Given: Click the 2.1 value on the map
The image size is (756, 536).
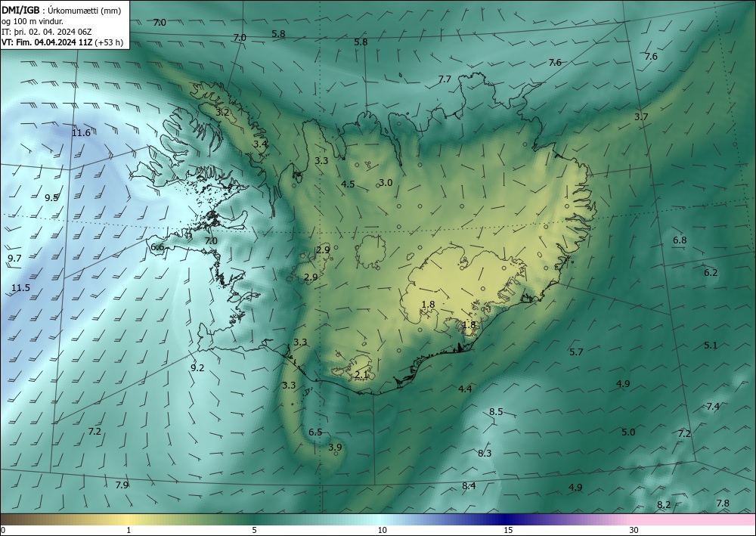Looking at the screenshot, I should pyautogui.click(x=361, y=374).
